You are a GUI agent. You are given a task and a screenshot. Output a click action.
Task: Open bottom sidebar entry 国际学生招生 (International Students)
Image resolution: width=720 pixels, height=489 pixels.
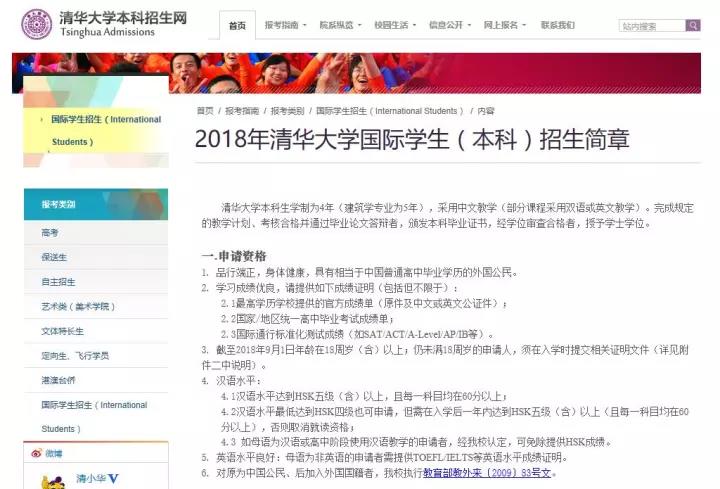coord(96,416)
